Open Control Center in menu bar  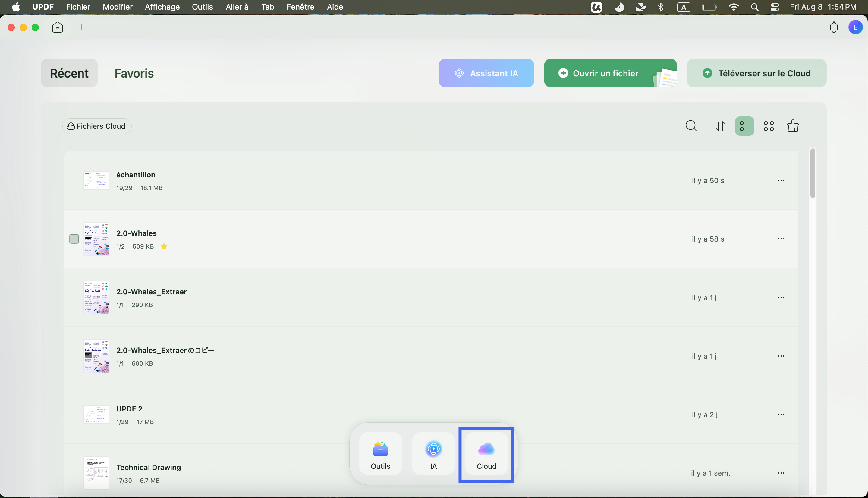[775, 7]
